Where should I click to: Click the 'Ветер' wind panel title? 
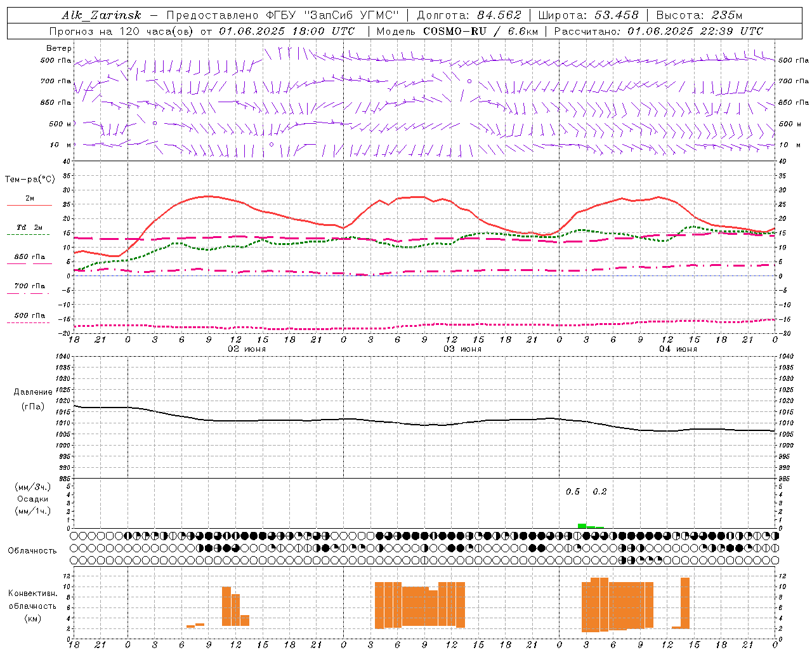[x=59, y=48]
